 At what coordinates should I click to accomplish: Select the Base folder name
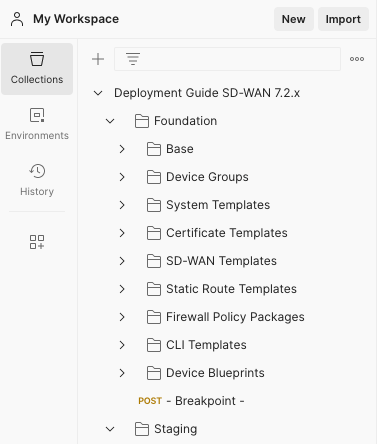pos(180,149)
